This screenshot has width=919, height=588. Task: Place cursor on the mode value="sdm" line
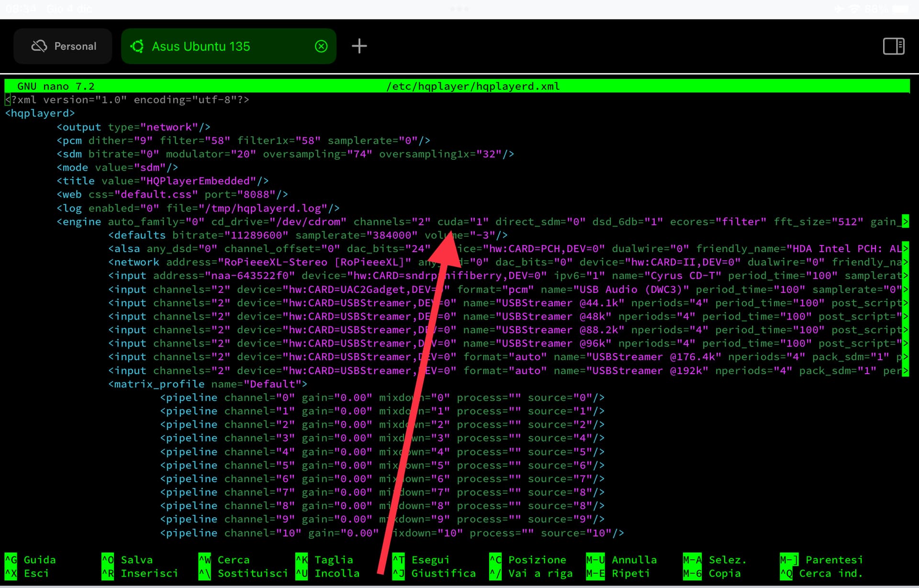(x=117, y=167)
